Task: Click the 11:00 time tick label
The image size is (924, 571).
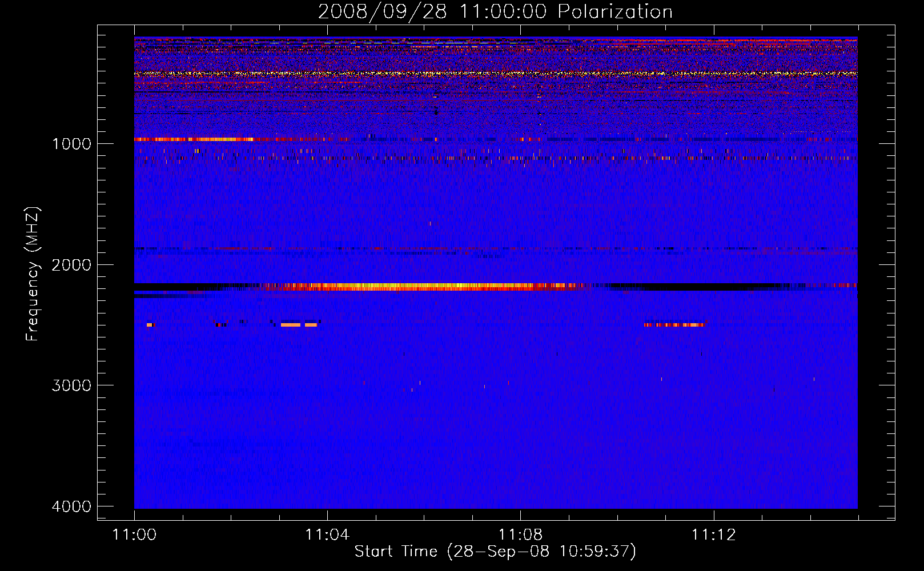Action: tap(134, 534)
